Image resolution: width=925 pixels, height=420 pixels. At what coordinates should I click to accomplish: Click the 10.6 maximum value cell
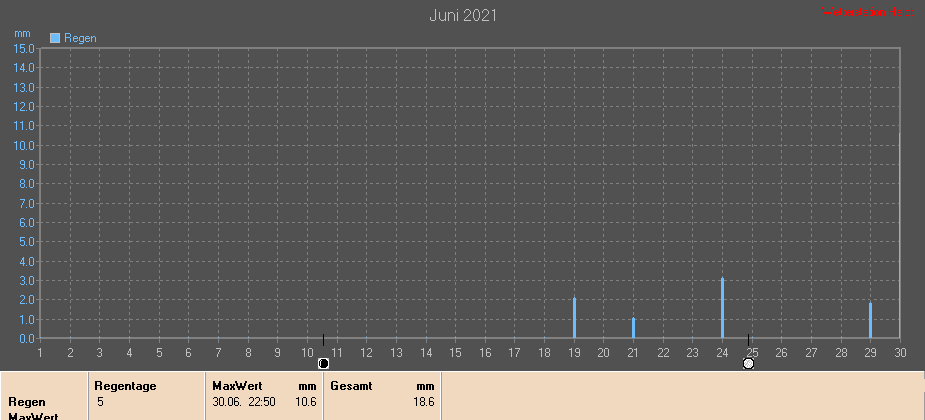[306, 402]
